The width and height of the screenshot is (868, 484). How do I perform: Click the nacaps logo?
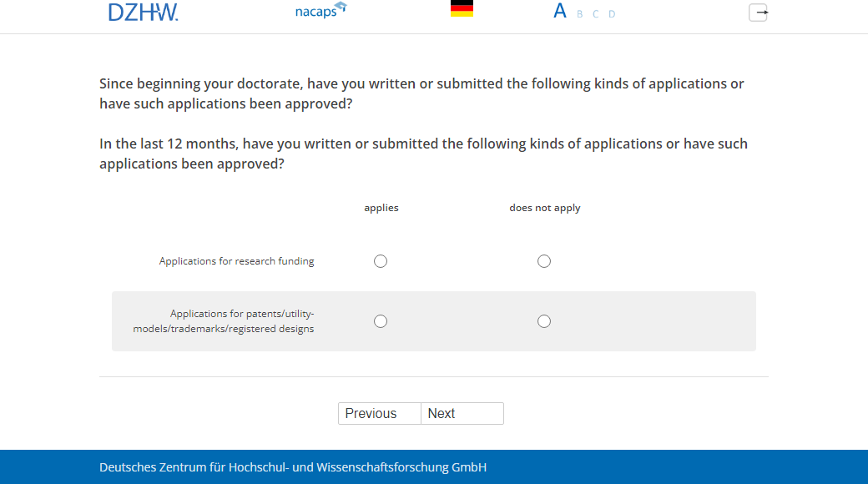pyautogui.click(x=320, y=11)
